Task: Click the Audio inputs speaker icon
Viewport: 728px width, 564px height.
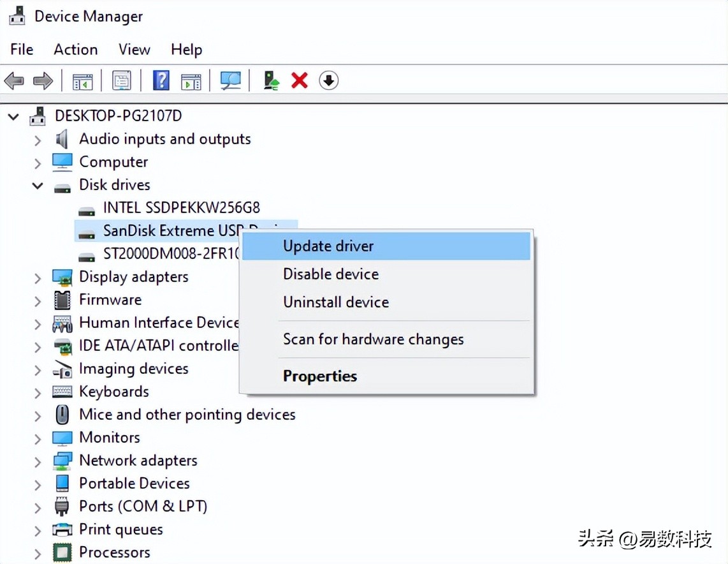Action: point(62,139)
